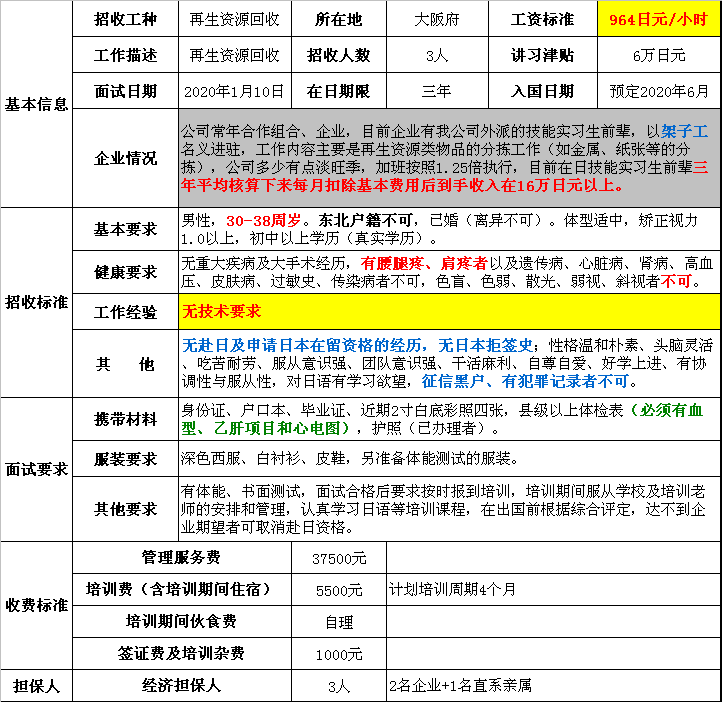The width and height of the screenshot is (722, 702).
Task: Select the 6万日元 allowance cell
Action: 659,55
